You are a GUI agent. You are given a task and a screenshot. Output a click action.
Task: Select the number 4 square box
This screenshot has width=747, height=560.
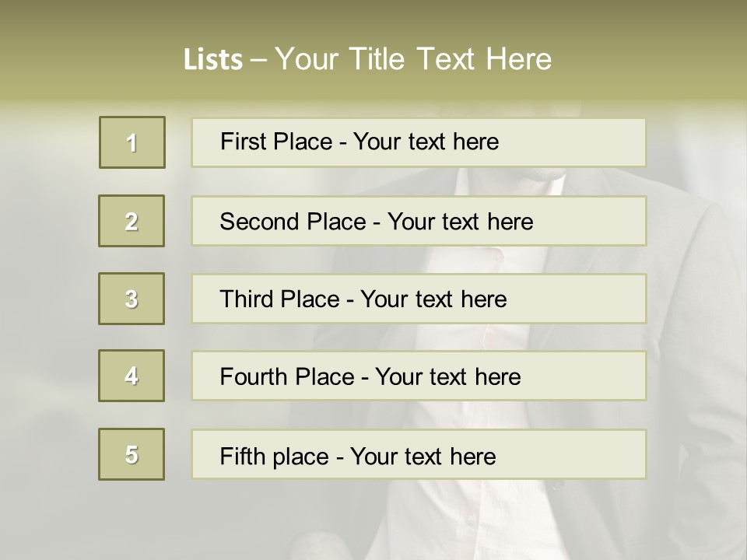132,376
